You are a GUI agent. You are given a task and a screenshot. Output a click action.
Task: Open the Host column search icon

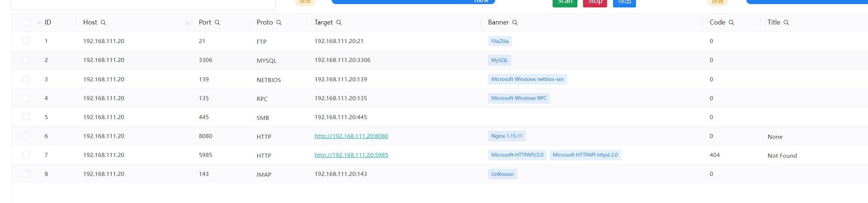click(x=103, y=23)
